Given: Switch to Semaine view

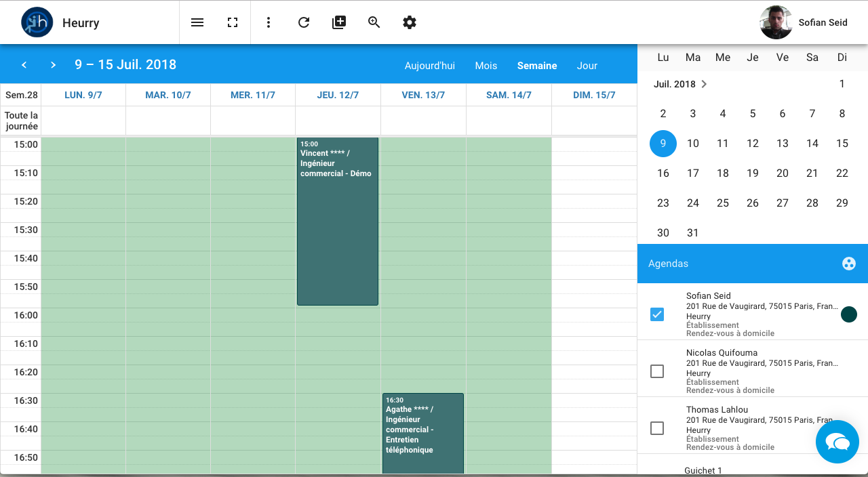Looking at the screenshot, I should point(537,66).
